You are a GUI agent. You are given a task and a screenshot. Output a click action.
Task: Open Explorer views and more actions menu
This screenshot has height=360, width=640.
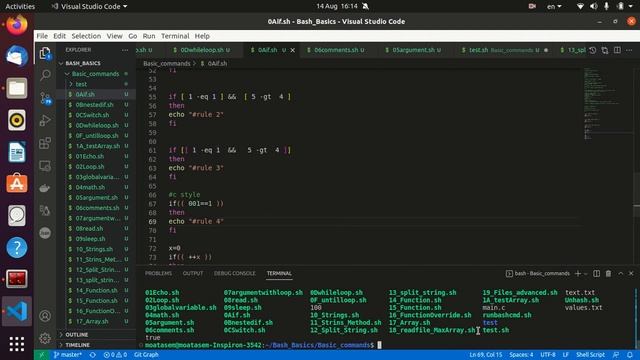pos(125,50)
